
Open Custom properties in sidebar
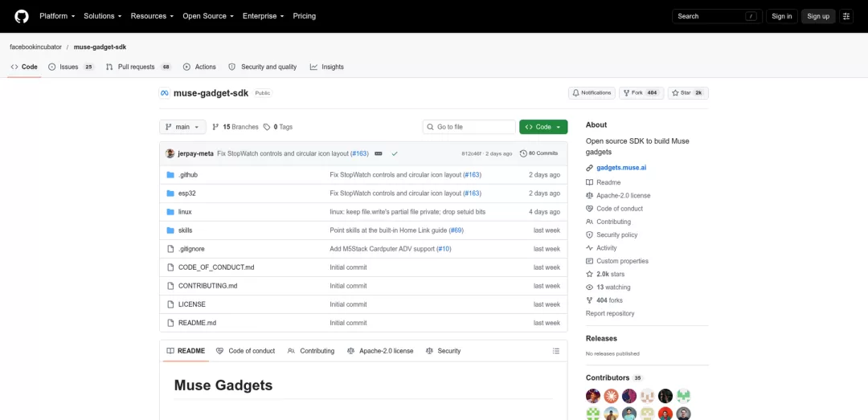[617, 261]
